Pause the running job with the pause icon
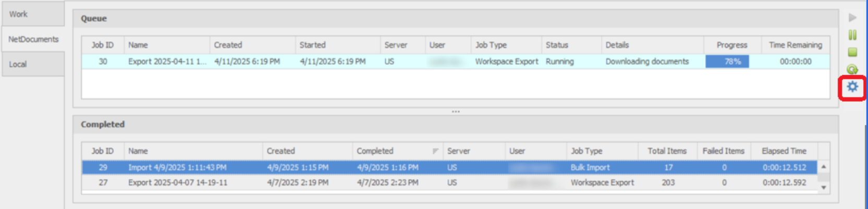 (852, 35)
